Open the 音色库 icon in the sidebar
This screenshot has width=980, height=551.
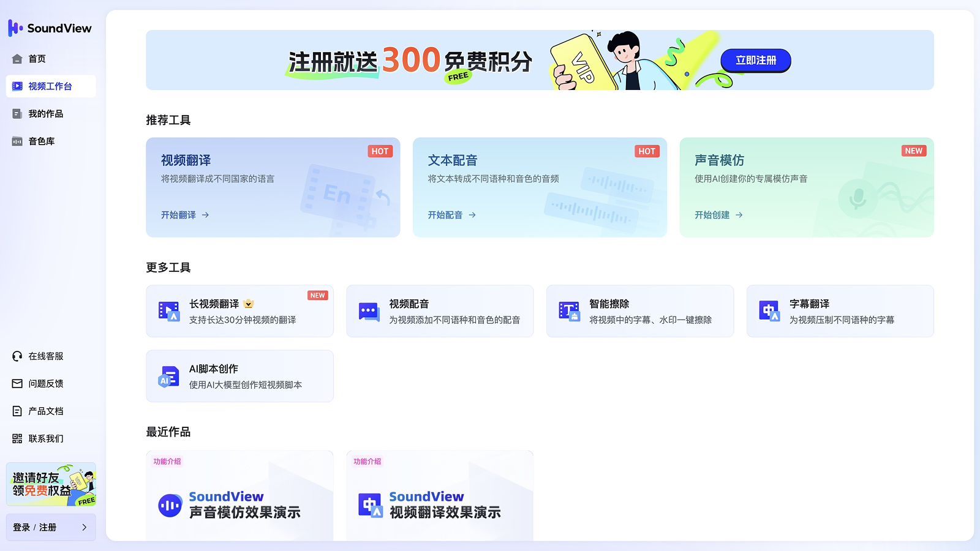pyautogui.click(x=17, y=141)
